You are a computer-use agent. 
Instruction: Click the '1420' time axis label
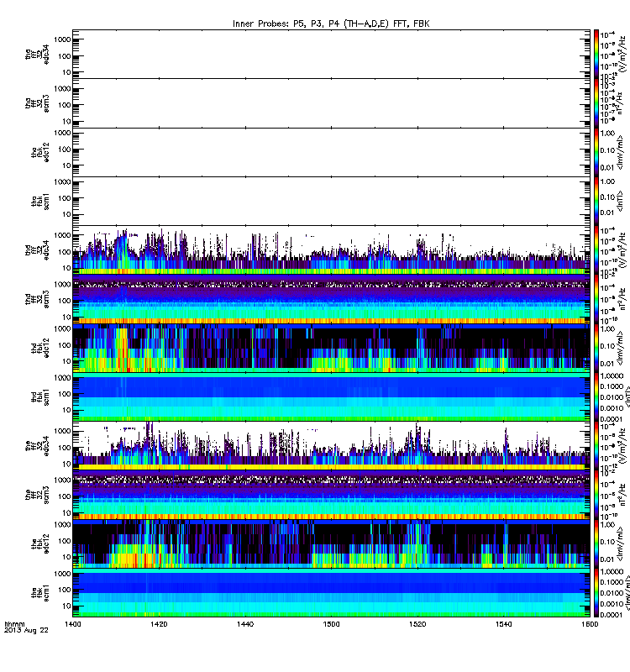click(x=159, y=624)
